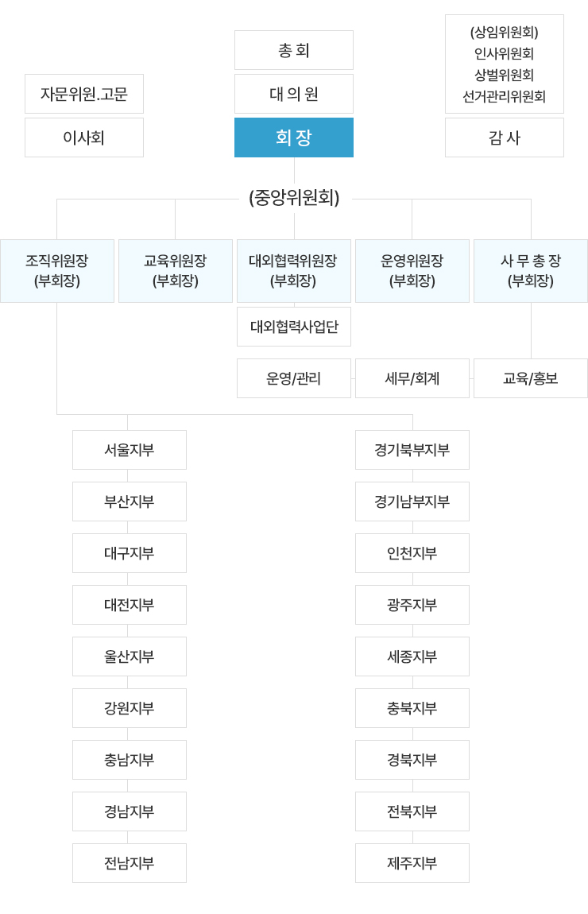Select the 대외협력사업단 box

click(x=294, y=327)
